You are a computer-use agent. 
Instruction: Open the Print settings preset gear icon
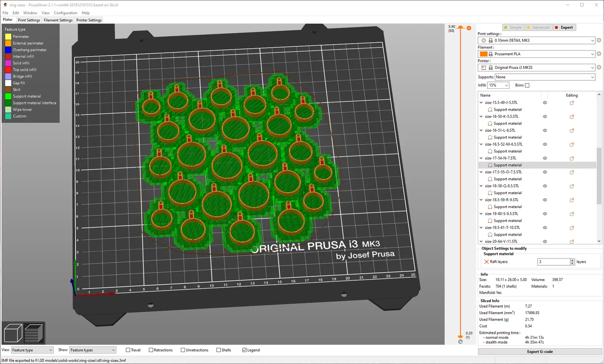click(599, 40)
